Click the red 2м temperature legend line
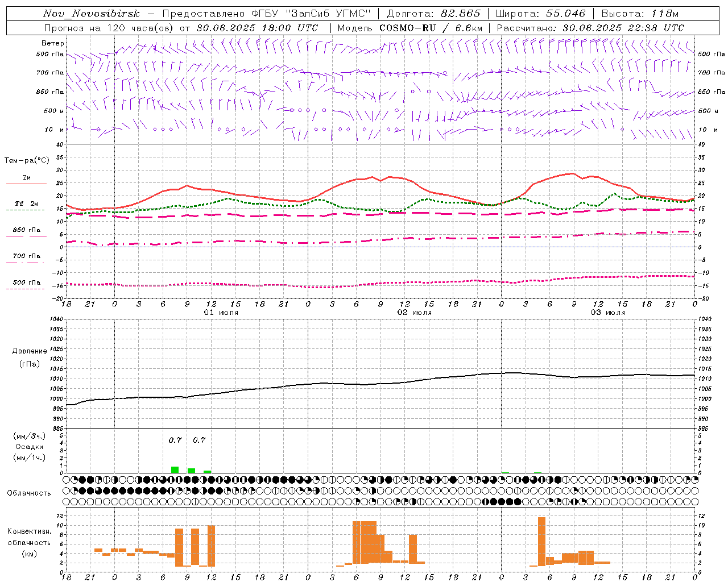The width and height of the screenshot is (728, 582). pyautogui.click(x=26, y=184)
